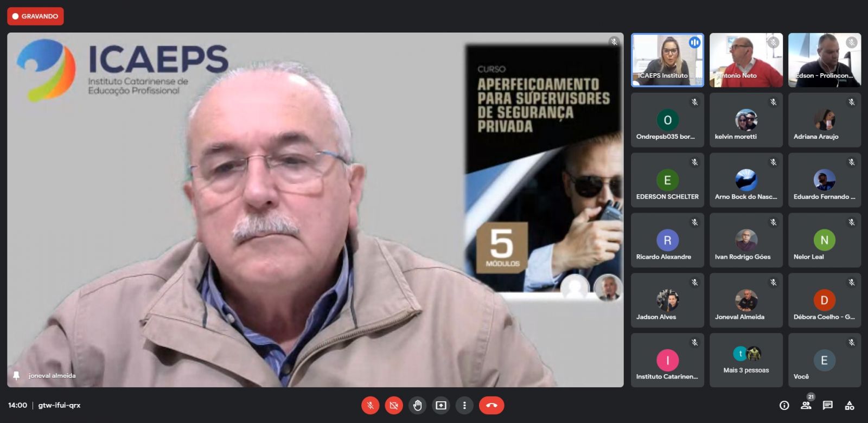Click your own tile avatar E
Screen dimensions: 868x423
[x=825, y=361]
